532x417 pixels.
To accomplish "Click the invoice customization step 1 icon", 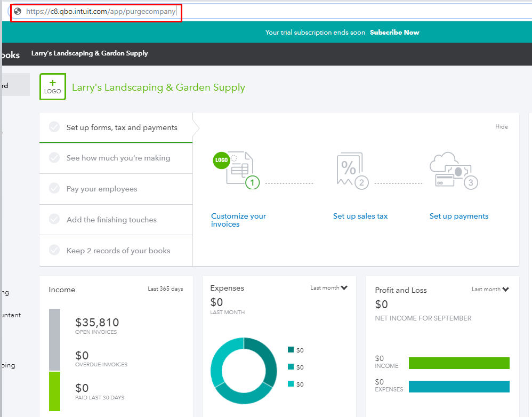I will (x=237, y=170).
